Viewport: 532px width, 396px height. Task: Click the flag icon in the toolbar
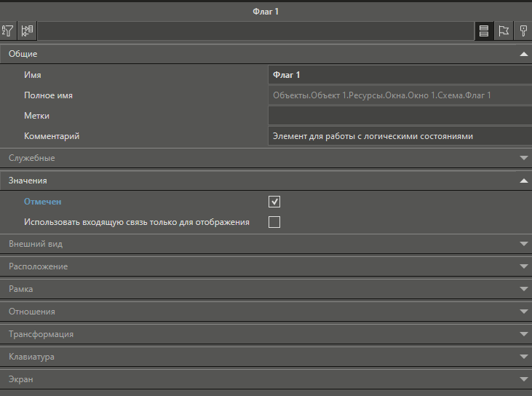[x=503, y=31]
